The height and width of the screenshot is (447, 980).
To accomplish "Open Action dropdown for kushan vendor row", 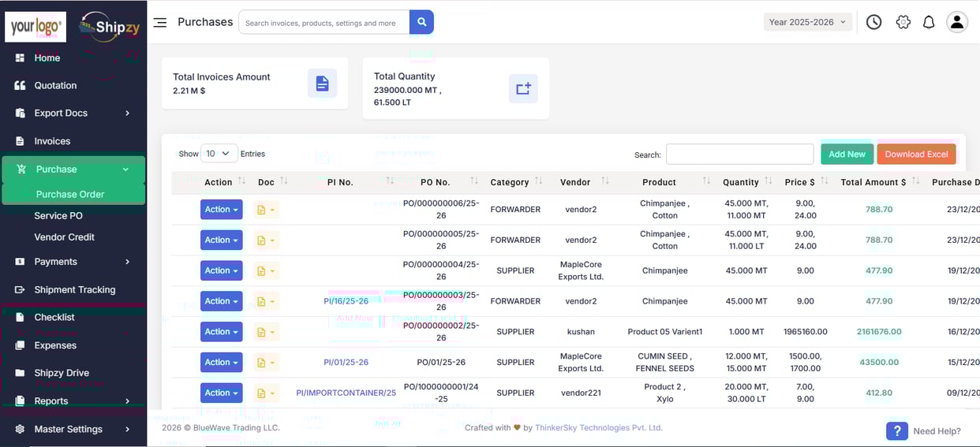I will (x=221, y=332).
